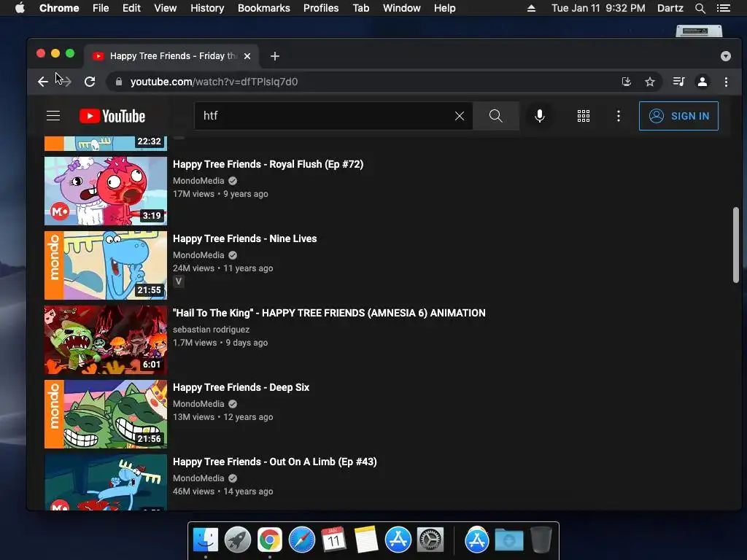Go to the YouTube home logo
This screenshot has width=747, height=560.
point(112,116)
